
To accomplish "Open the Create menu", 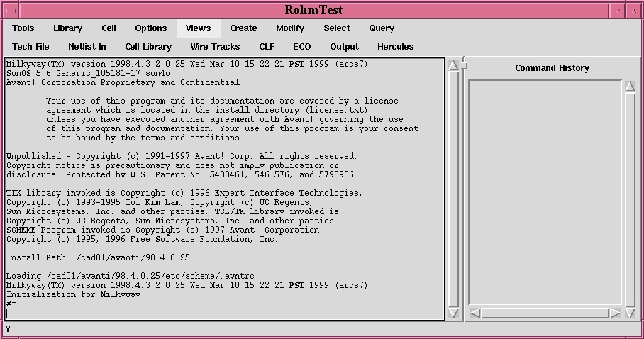I will tap(243, 28).
